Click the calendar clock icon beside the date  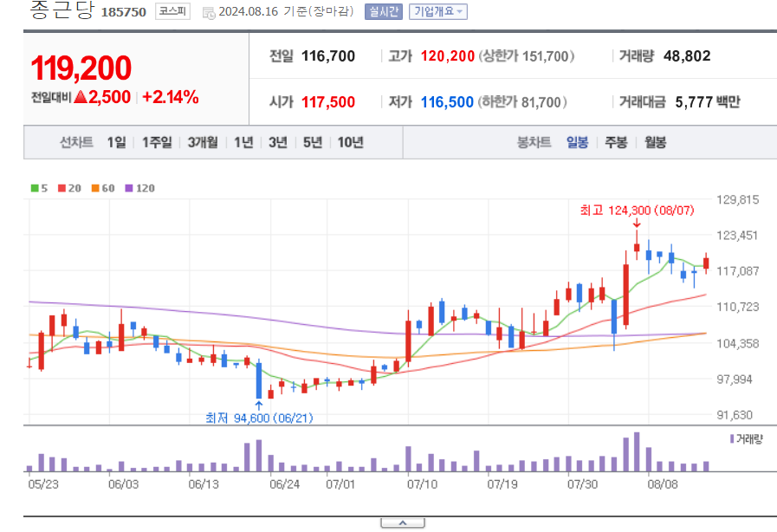pos(209,13)
